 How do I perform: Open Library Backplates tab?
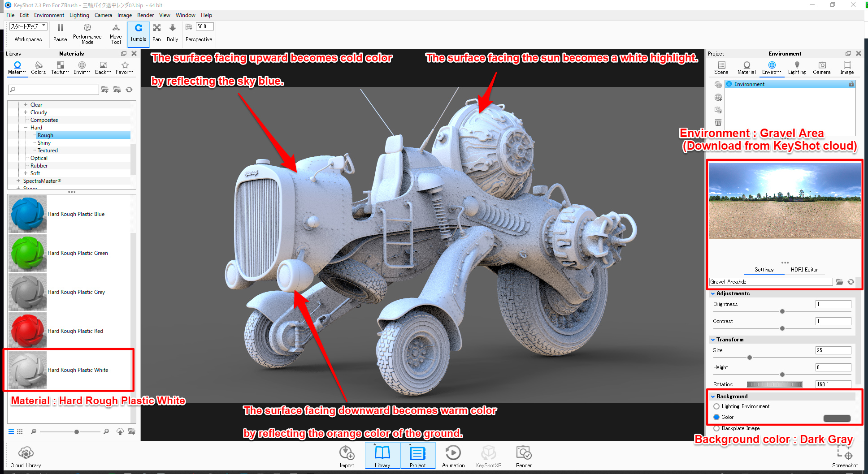coord(104,68)
